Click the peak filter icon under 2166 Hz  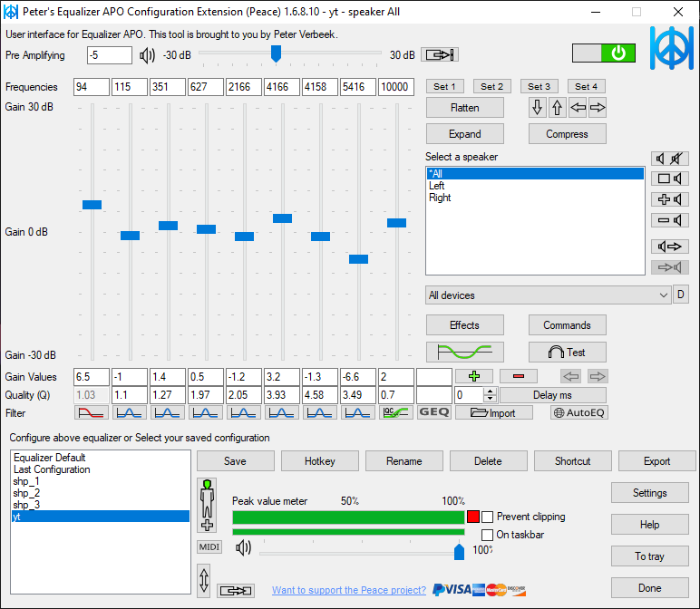244,412
